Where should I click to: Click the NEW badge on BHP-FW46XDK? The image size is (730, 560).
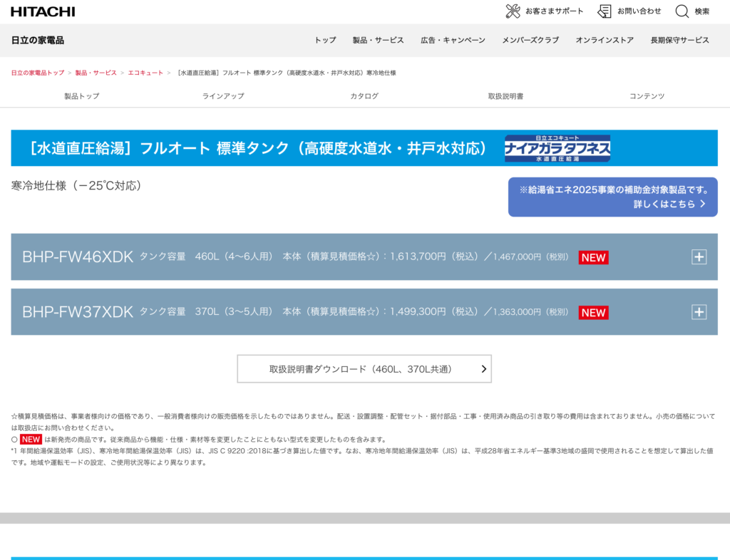tap(593, 257)
